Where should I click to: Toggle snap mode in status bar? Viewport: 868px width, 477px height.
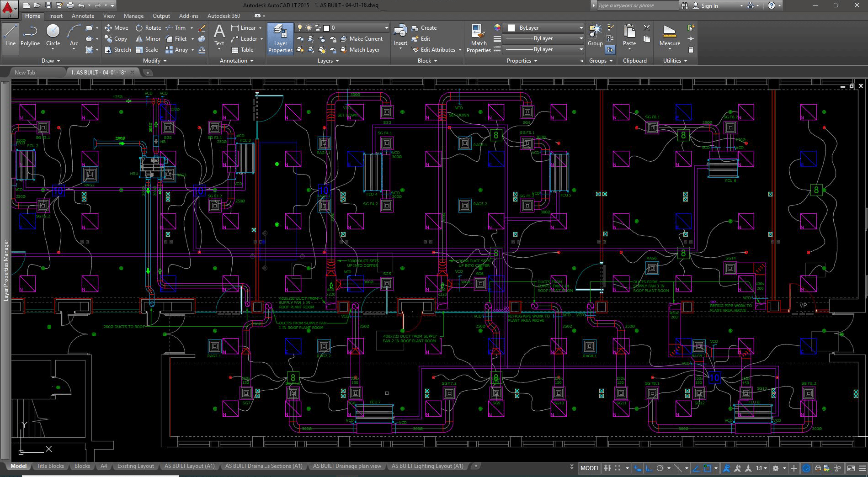pos(618,468)
